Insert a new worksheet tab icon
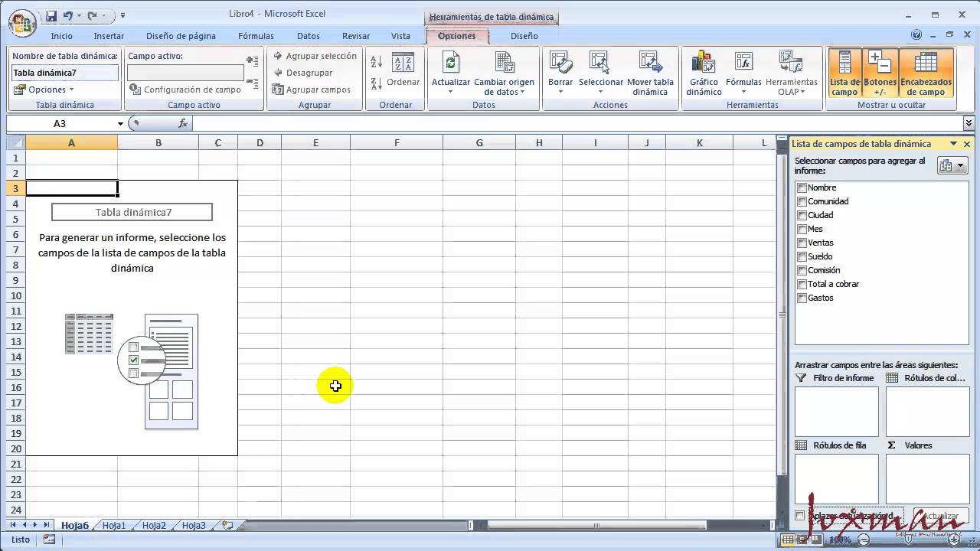The image size is (980, 551). point(227,526)
